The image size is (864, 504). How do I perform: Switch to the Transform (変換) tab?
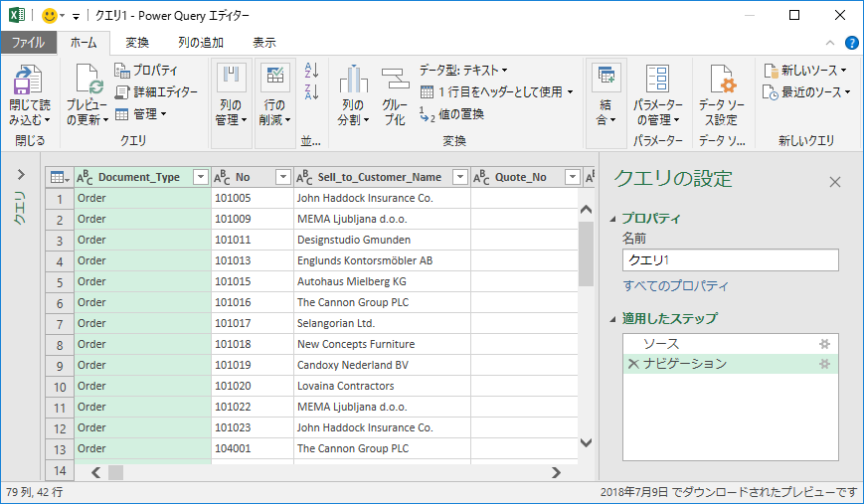tap(136, 43)
